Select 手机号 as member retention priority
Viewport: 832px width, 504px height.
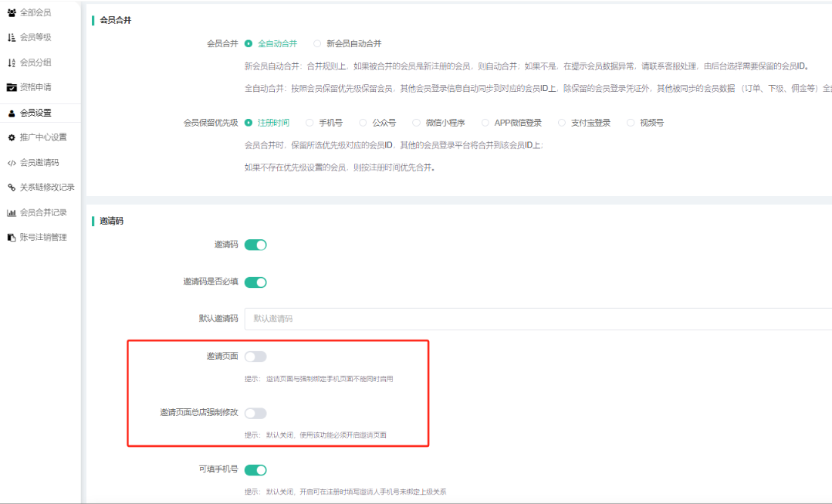point(309,123)
